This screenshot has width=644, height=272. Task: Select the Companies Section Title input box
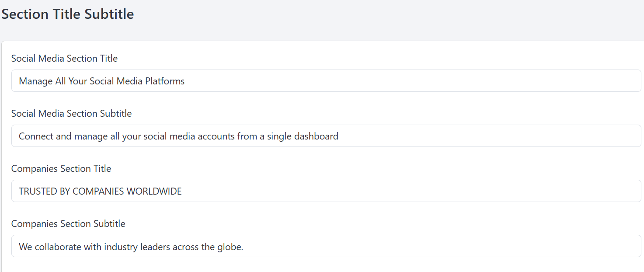tap(326, 191)
